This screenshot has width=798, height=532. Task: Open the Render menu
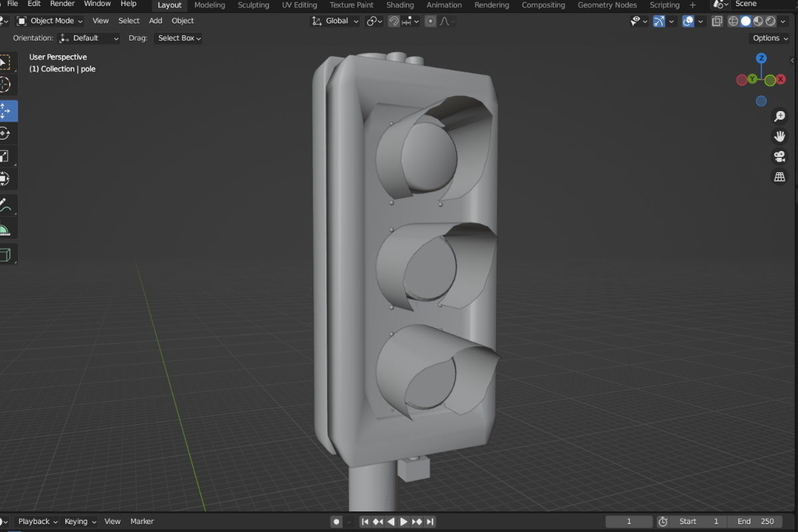(x=62, y=4)
